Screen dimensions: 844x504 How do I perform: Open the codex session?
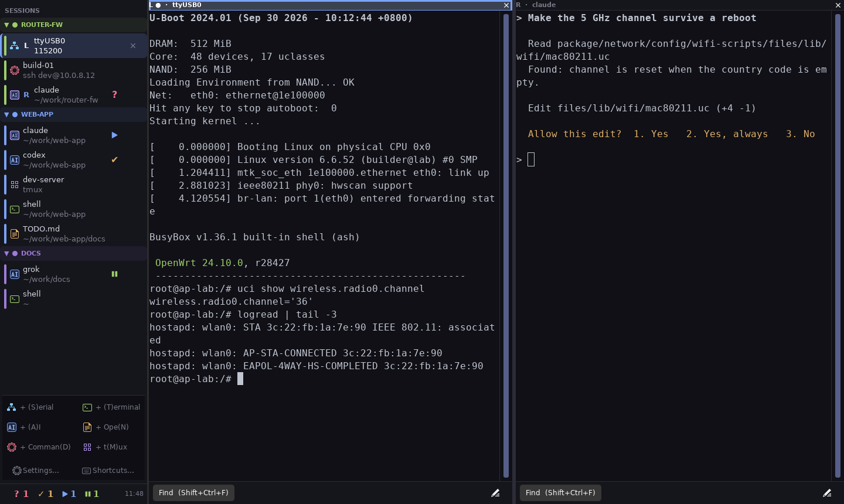click(x=73, y=160)
